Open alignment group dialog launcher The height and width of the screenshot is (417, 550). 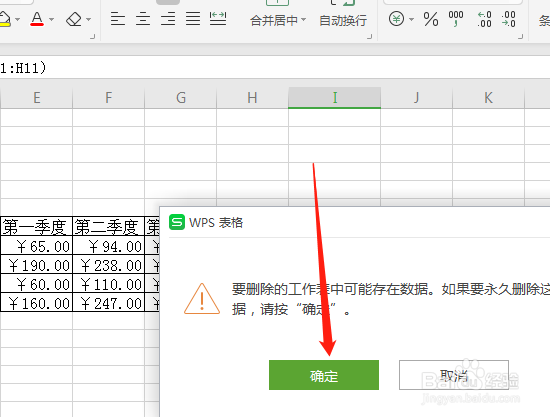pos(369,36)
